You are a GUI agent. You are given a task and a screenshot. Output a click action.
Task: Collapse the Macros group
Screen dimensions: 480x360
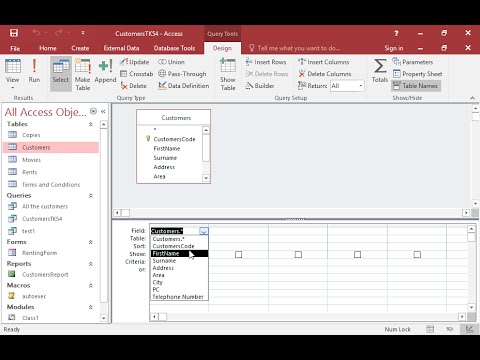90,285
